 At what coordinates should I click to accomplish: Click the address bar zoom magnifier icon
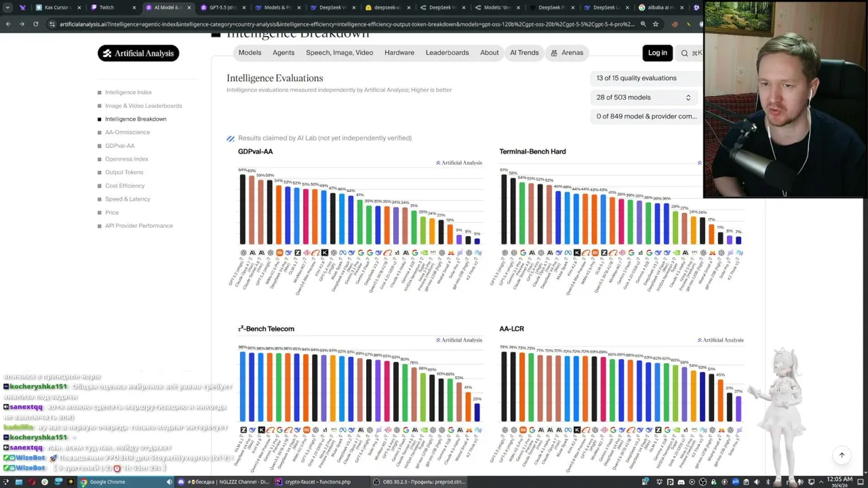[x=643, y=24]
